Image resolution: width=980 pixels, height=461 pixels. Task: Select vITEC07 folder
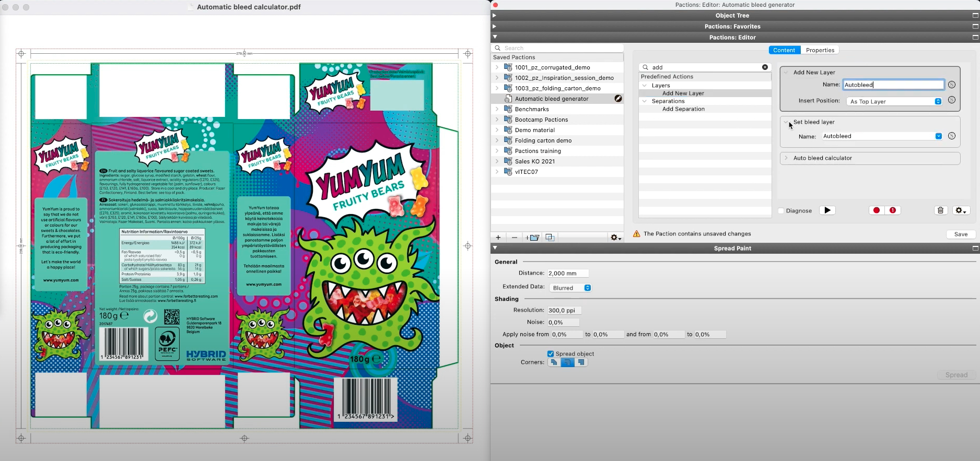[x=526, y=172]
